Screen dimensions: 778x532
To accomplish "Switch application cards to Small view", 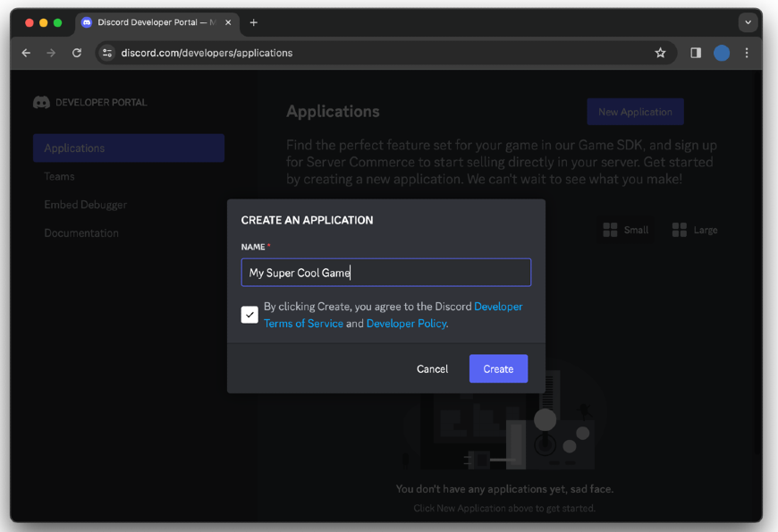I will click(626, 230).
